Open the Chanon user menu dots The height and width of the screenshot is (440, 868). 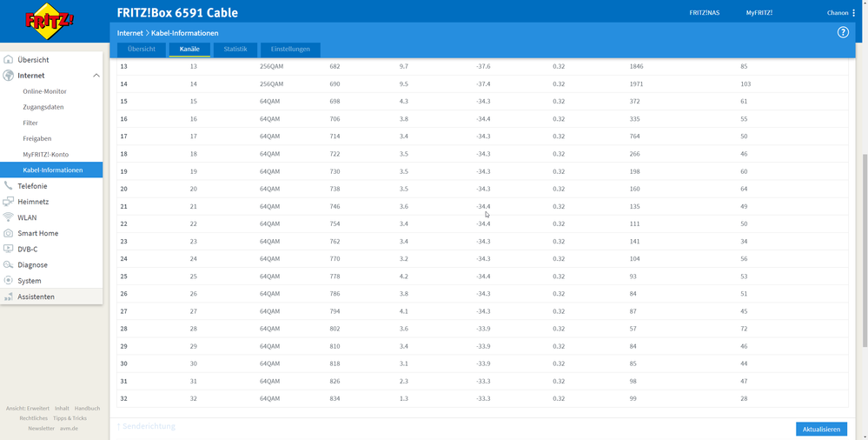854,13
